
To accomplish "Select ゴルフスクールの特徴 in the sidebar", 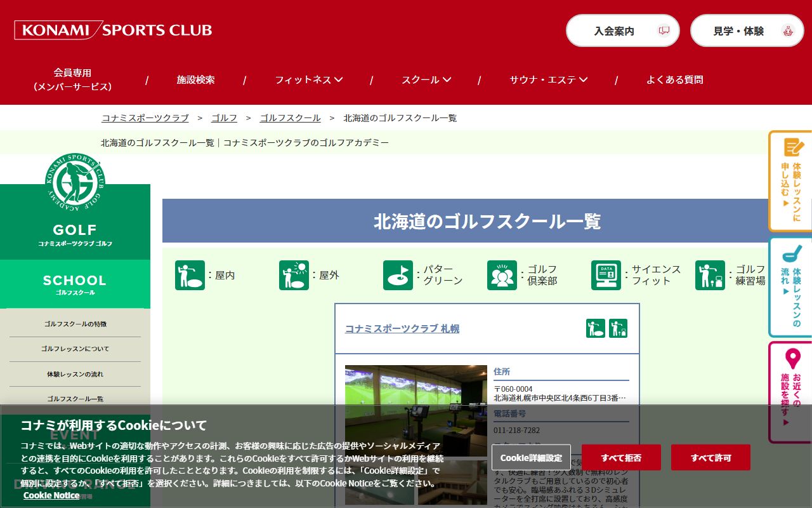I will tap(75, 324).
